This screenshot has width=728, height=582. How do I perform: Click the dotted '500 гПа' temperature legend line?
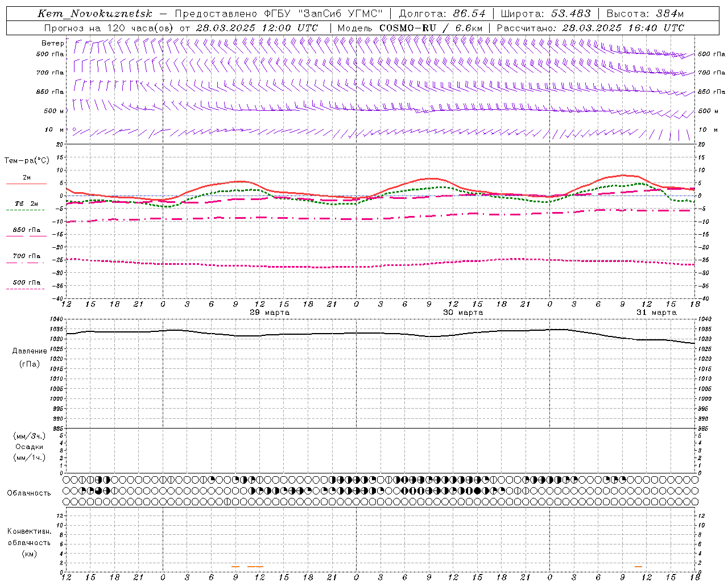click(x=26, y=289)
